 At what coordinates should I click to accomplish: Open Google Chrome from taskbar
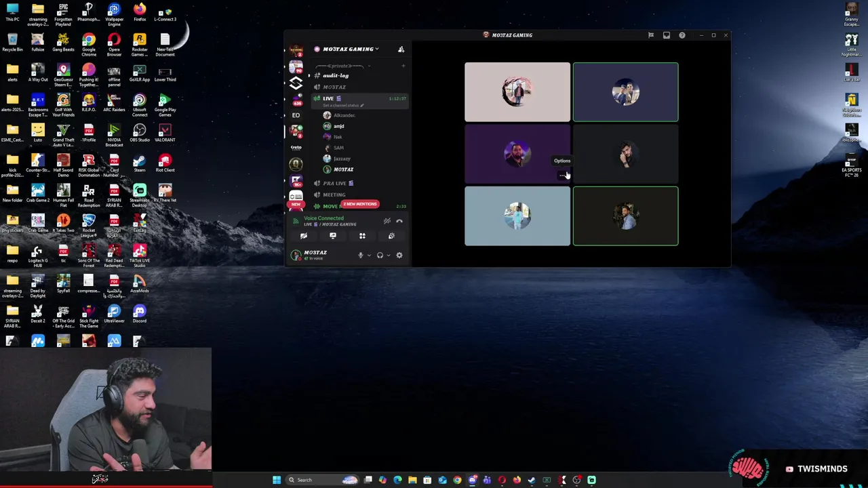pos(457,480)
